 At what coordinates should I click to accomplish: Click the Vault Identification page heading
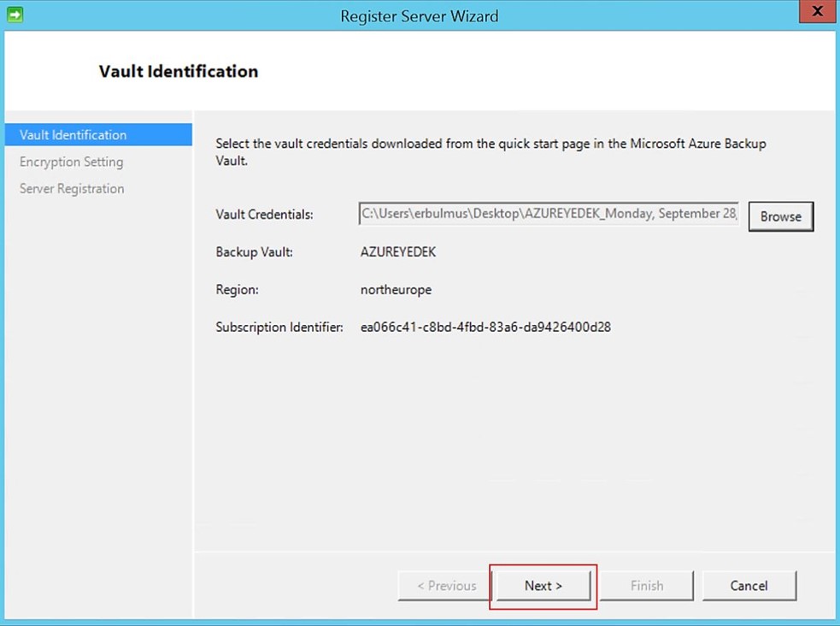[x=179, y=71]
